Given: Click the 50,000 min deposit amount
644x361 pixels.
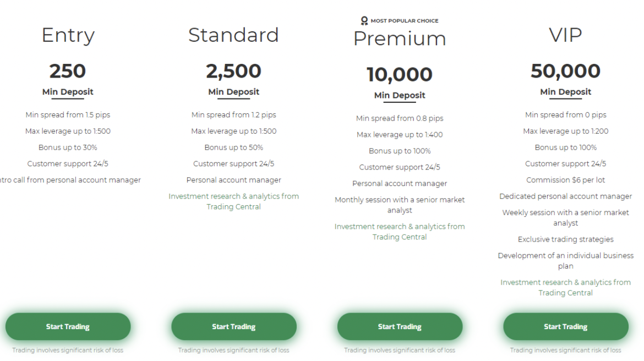Looking at the screenshot, I should point(565,71).
